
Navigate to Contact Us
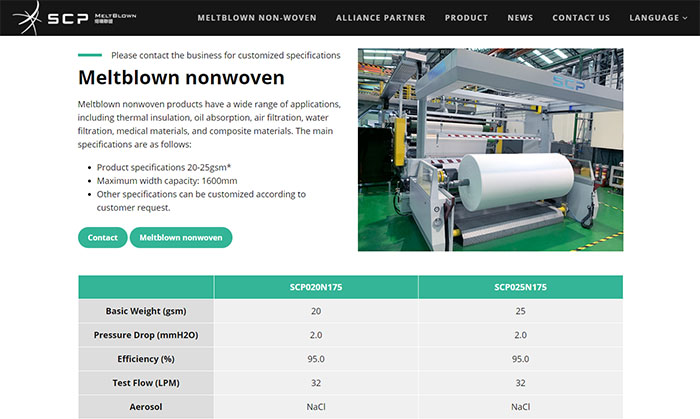coord(581,18)
